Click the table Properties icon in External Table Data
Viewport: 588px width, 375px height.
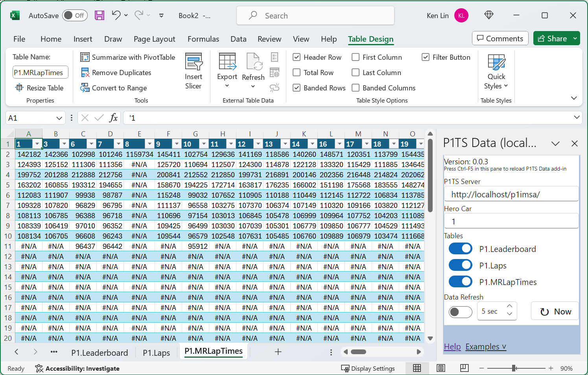click(x=275, y=57)
